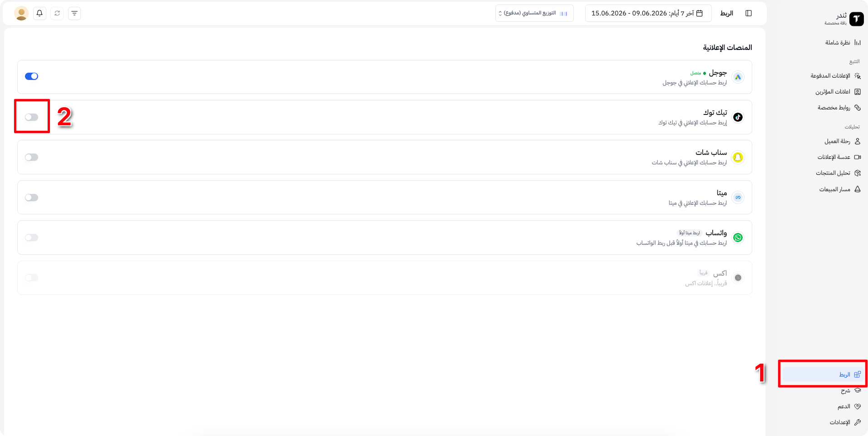
Task: Open the filter options icon
Action: click(74, 13)
